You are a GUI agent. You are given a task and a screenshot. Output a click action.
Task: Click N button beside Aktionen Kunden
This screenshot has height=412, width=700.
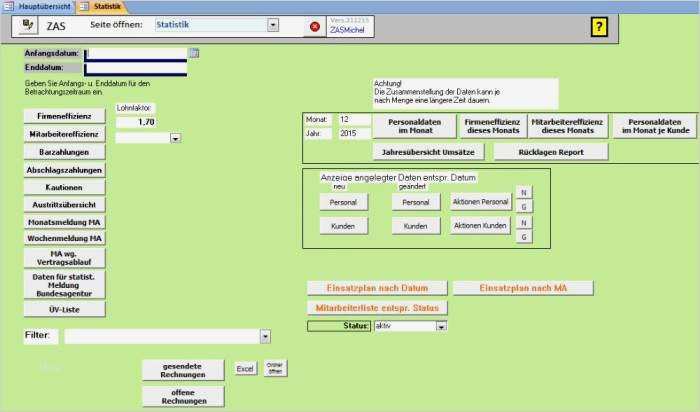[x=524, y=223]
